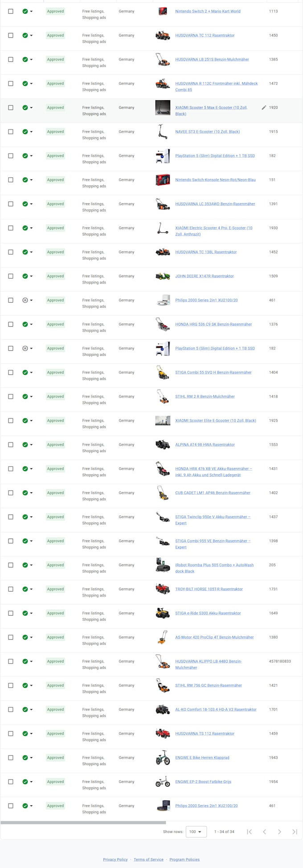Click ID 1553 in ALPINA AT4 row

[x=273, y=445]
